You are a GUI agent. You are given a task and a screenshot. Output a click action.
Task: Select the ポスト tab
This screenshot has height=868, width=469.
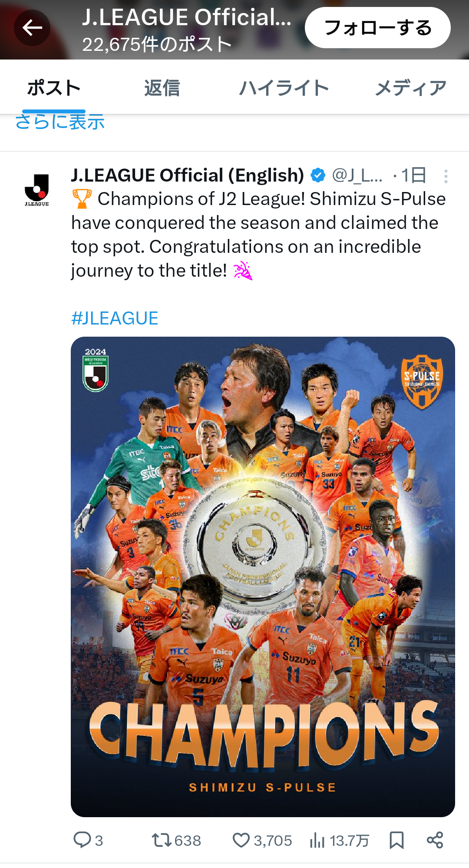(x=54, y=88)
